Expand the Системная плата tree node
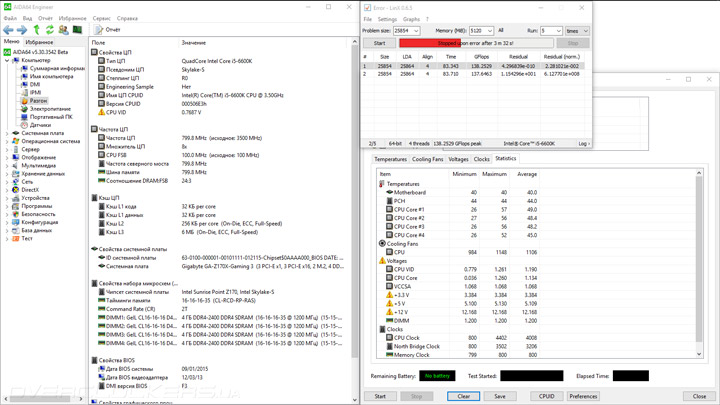Viewport: 720px width, 405px height. (x=7, y=133)
